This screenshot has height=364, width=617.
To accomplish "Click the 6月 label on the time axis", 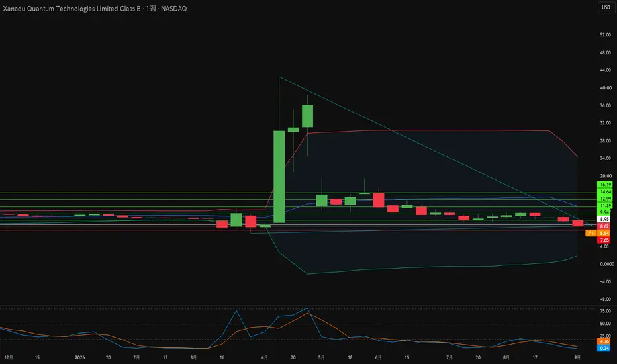I will click(x=378, y=357).
